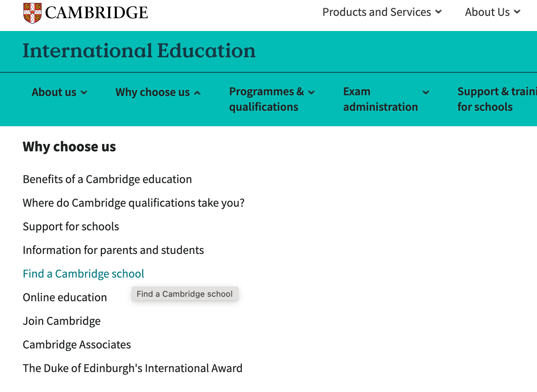Open Benefits of a Cambridge education
Viewport: 537px width, 392px height.
(107, 179)
